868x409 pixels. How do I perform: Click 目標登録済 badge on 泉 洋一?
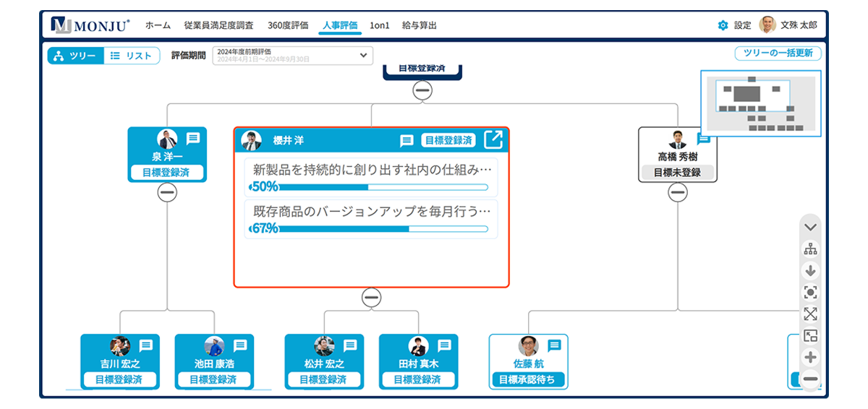coord(167,173)
